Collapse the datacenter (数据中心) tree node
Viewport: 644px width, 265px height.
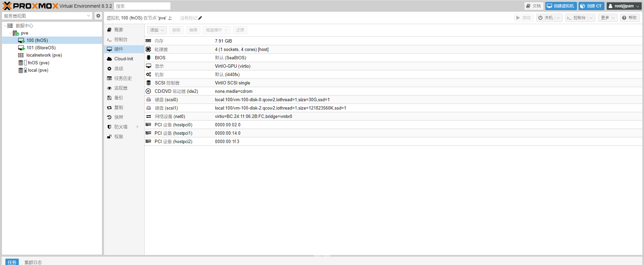click(x=5, y=26)
